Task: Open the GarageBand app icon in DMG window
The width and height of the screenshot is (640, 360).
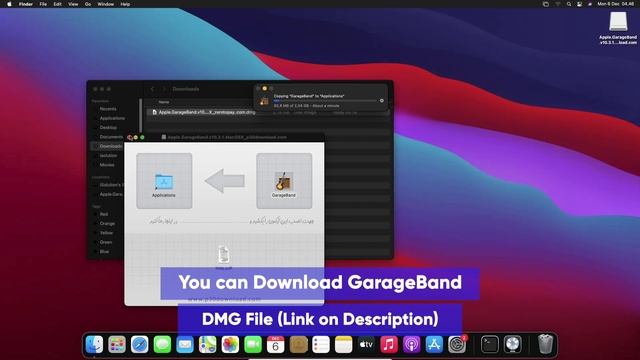Action: tap(284, 182)
